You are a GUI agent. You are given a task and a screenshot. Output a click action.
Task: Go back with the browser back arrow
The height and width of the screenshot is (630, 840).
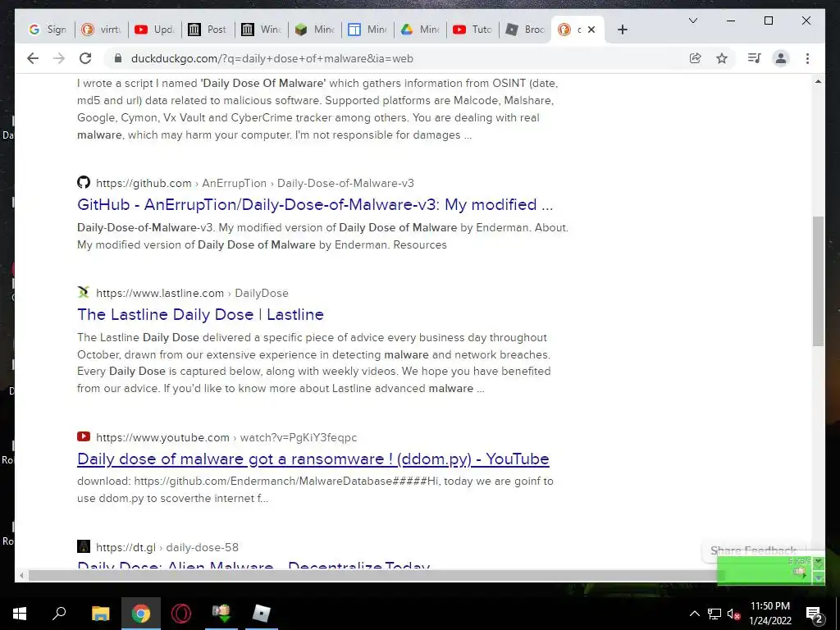click(x=33, y=58)
